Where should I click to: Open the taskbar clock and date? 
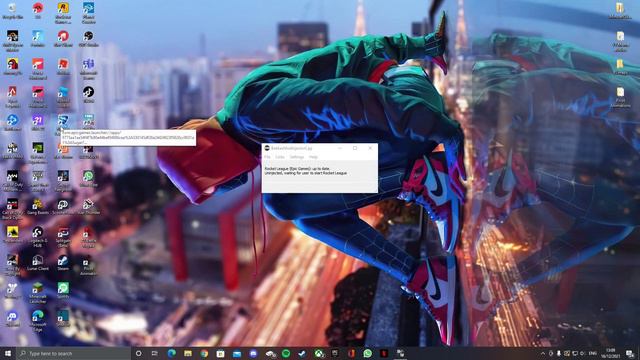click(611, 353)
